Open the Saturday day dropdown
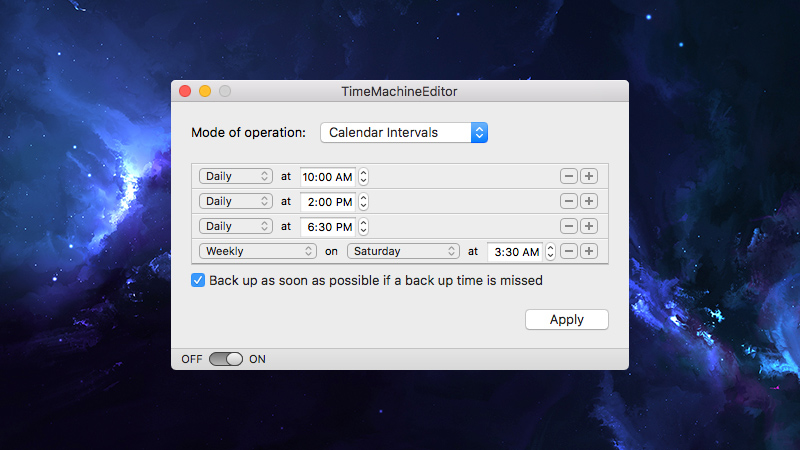 (x=403, y=251)
